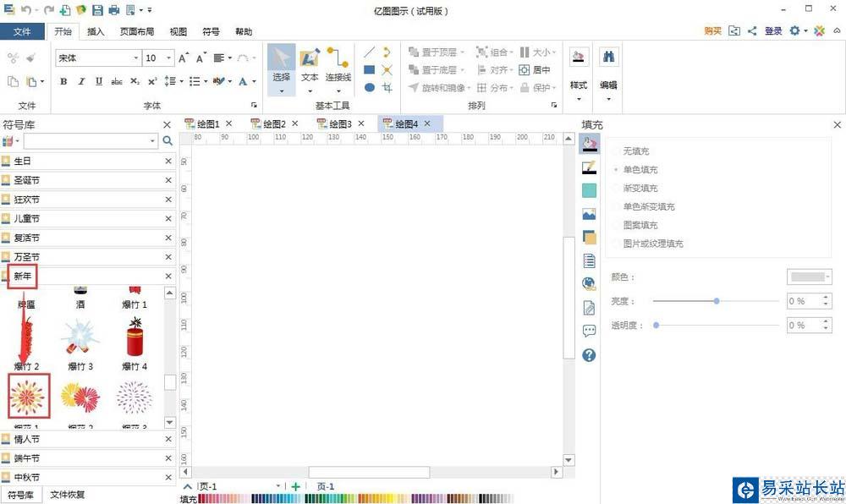Pick a red swatch in bottom color bar
846x504 pixels.
tap(203, 499)
